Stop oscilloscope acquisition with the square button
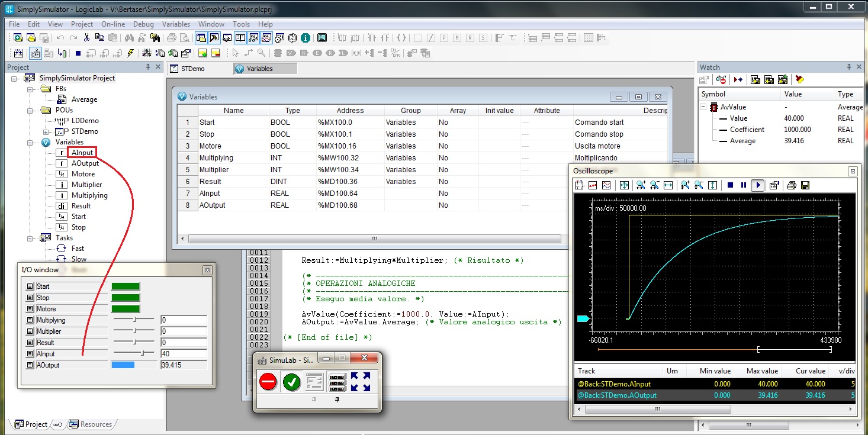The image size is (868, 435). 730,185
